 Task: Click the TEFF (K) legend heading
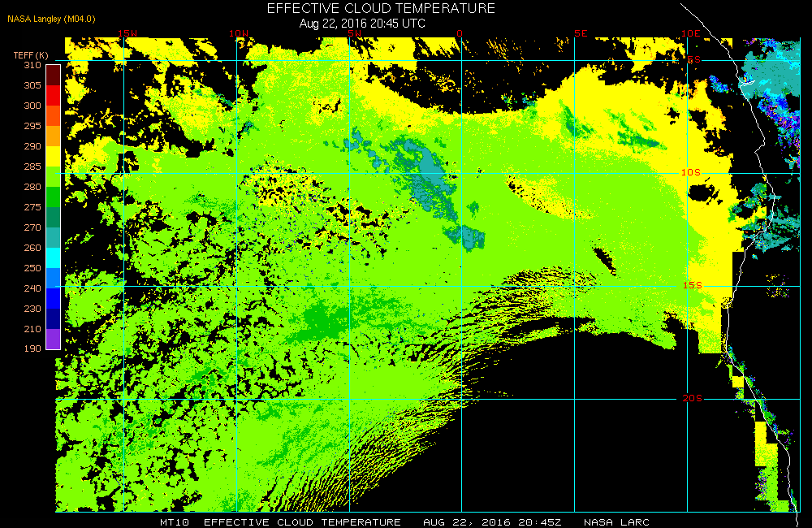click(x=31, y=55)
